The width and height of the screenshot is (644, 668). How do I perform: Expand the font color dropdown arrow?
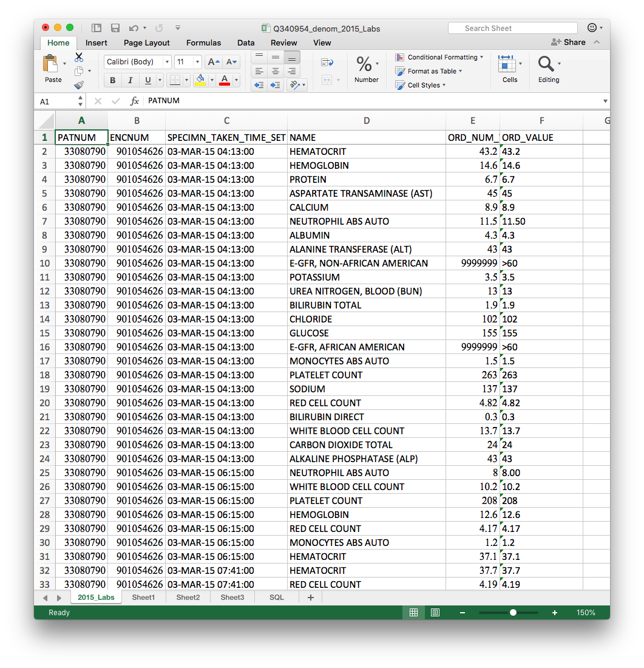coord(236,80)
